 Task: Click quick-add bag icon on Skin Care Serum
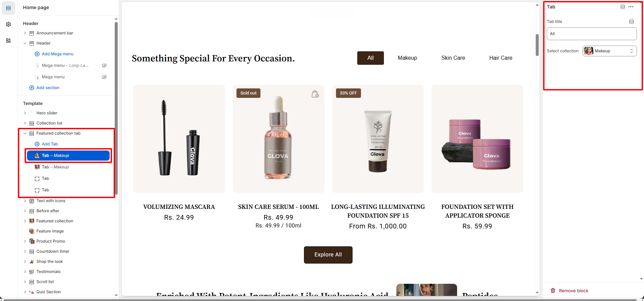coord(315,94)
